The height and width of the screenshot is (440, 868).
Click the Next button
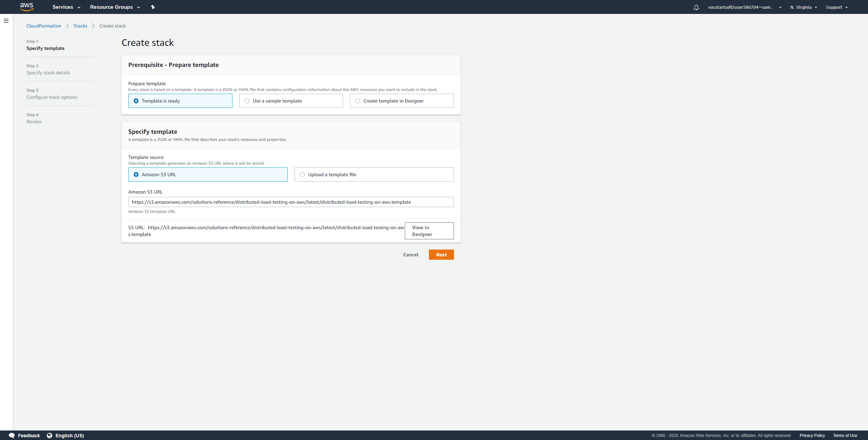point(441,255)
